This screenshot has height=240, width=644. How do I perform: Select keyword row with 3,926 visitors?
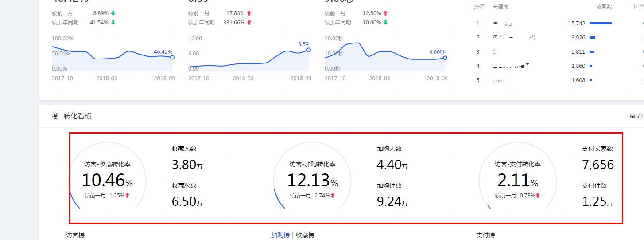tap(559, 37)
